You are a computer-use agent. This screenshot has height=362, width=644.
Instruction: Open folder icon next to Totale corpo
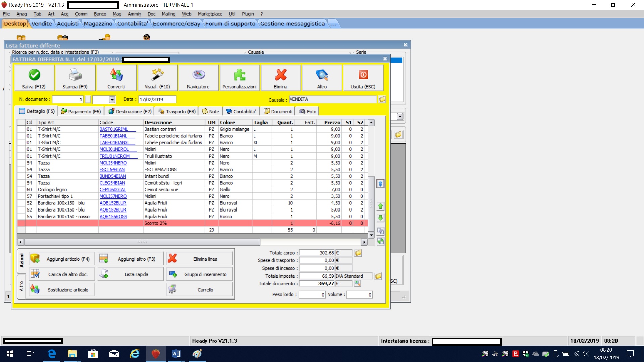(358, 253)
